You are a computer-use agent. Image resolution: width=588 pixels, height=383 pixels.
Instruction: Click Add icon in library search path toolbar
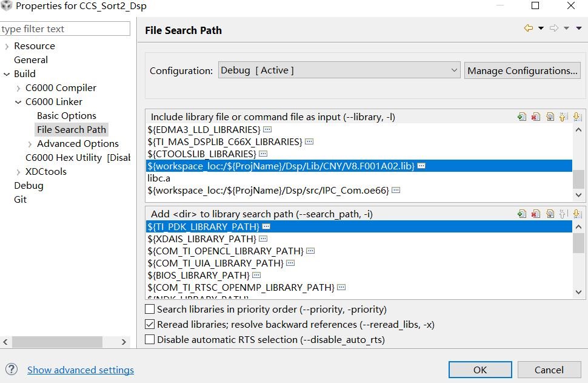pos(521,214)
